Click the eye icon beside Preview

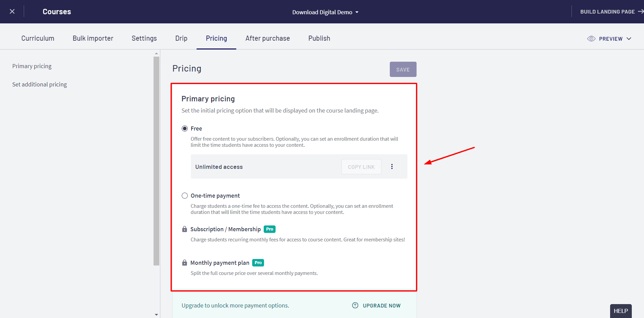(591, 39)
